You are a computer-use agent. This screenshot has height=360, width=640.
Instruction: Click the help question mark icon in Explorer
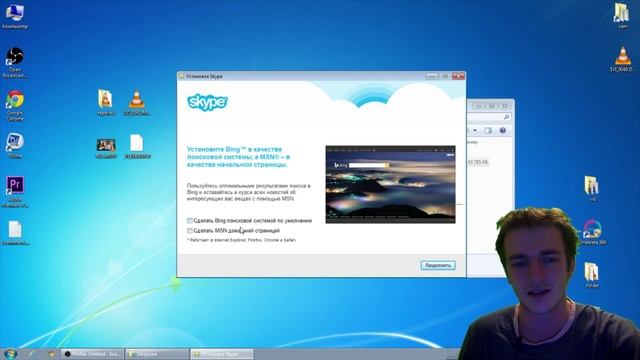(x=502, y=131)
